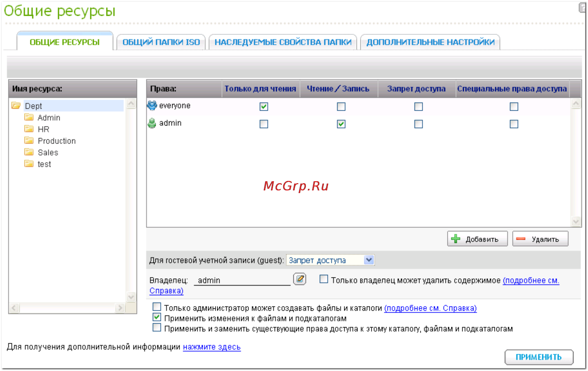Click permissions list scroll down arrow
The height and width of the screenshot is (371, 588).
[576, 221]
